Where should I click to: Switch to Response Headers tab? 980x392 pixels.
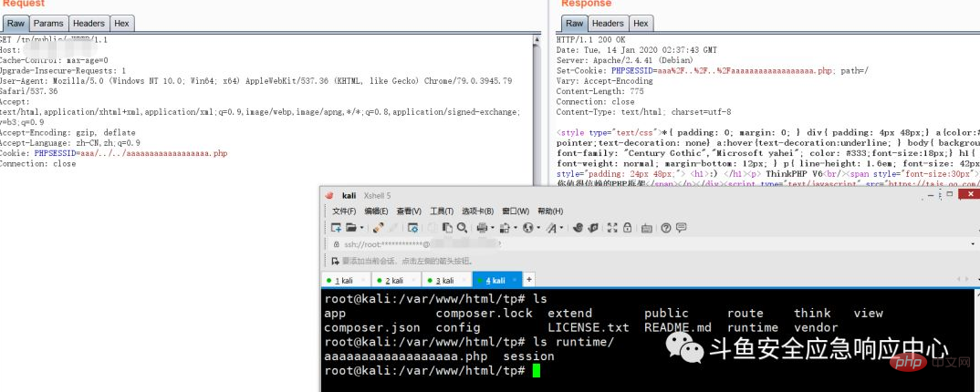[608, 23]
